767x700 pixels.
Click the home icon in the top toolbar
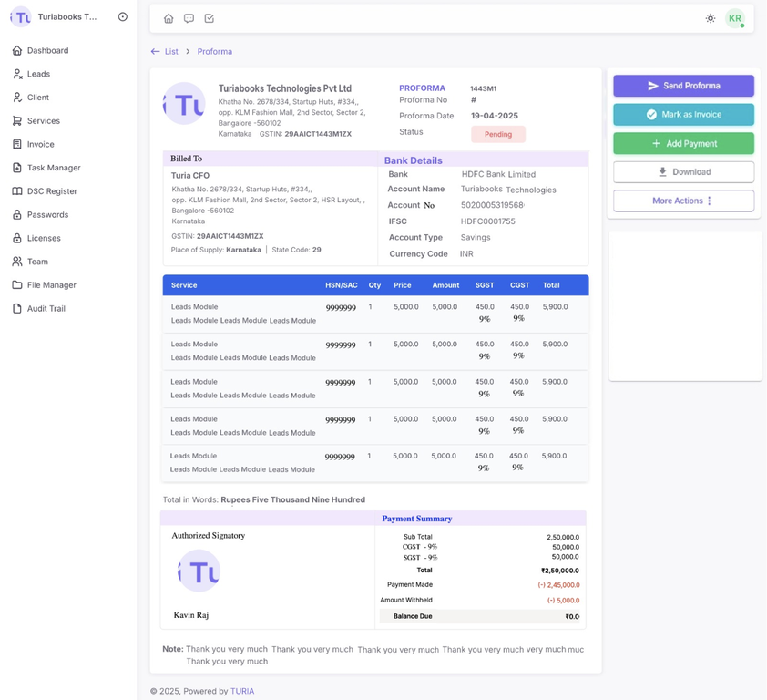pos(168,17)
